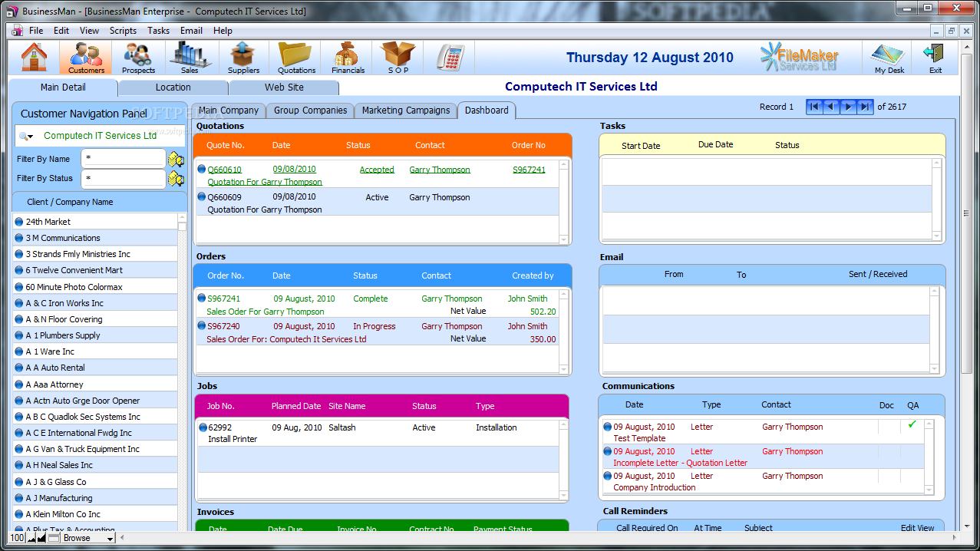This screenshot has height=551, width=980.
Task: Click the 09/08/2010 underlined date link
Action: 295,170
